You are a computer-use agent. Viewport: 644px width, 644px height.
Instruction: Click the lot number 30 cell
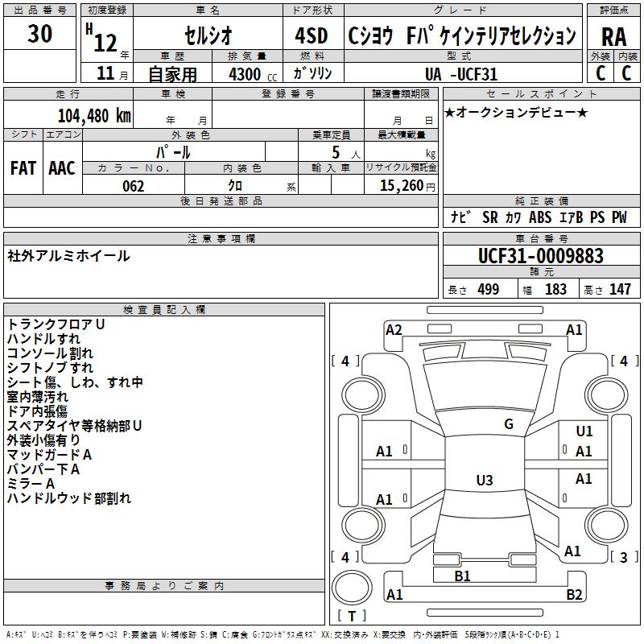(39, 34)
